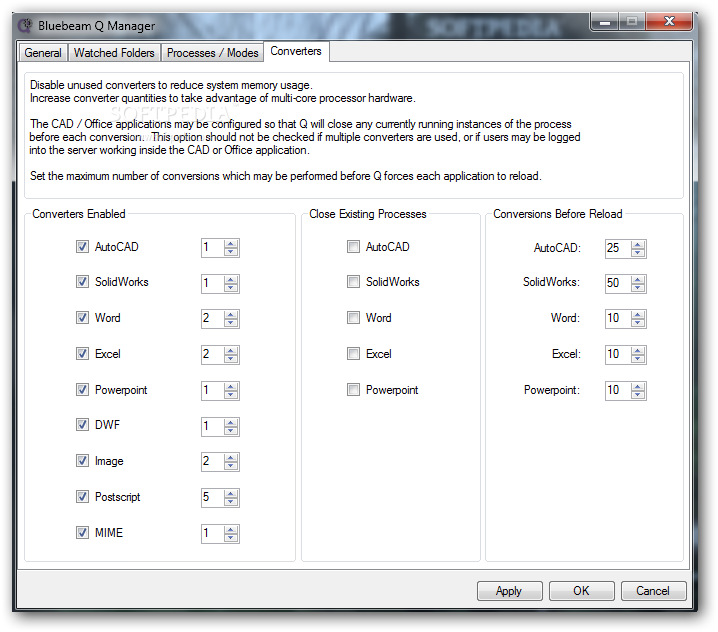Click the Bluebeam Q Manager title bar icon
The width and height of the screenshot is (718, 632).
click(x=25, y=26)
